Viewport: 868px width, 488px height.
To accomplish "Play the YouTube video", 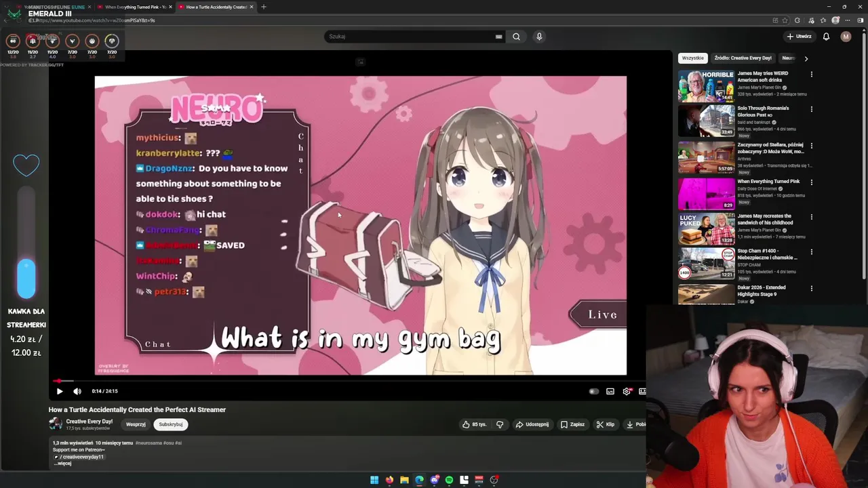I will (60, 391).
